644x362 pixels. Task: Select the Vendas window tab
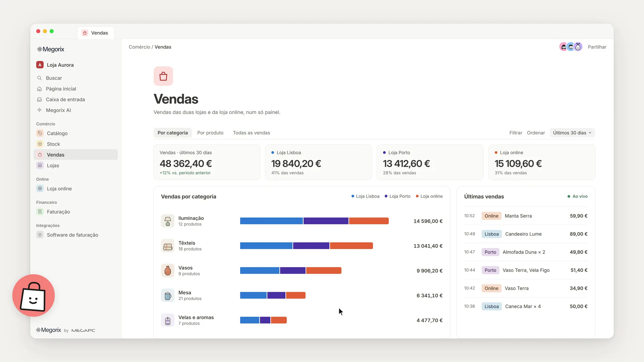(96, 33)
